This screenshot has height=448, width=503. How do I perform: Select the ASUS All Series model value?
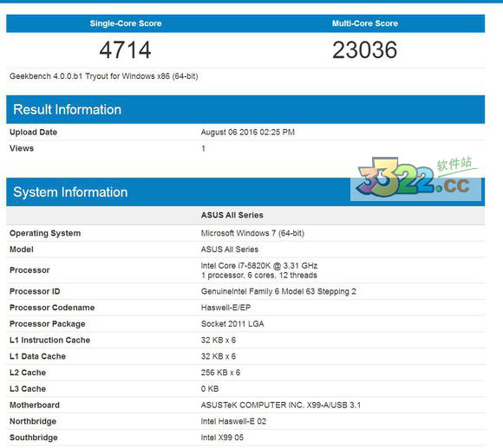pyautogui.click(x=230, y=250)
